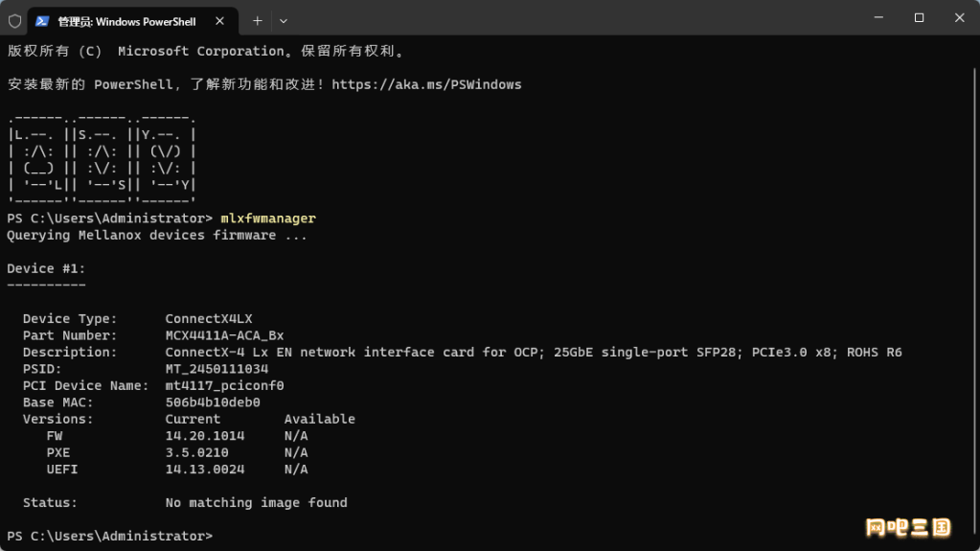The height and width of the screenshot is (551, 980).
Task: Click the ConnectX-4 Lx EN description line
Action: tap(534, 352)
